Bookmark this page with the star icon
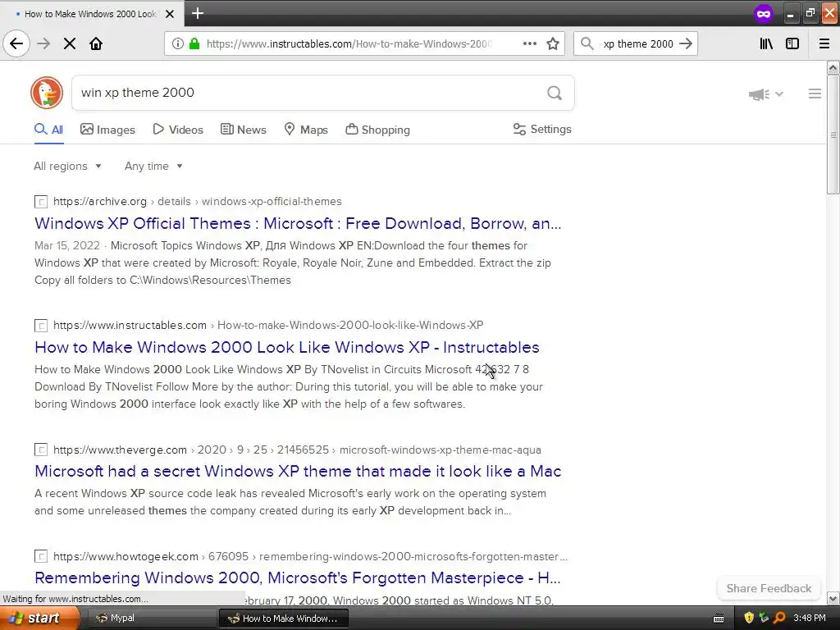The image size is (840, 630). [x=553, y=43]
